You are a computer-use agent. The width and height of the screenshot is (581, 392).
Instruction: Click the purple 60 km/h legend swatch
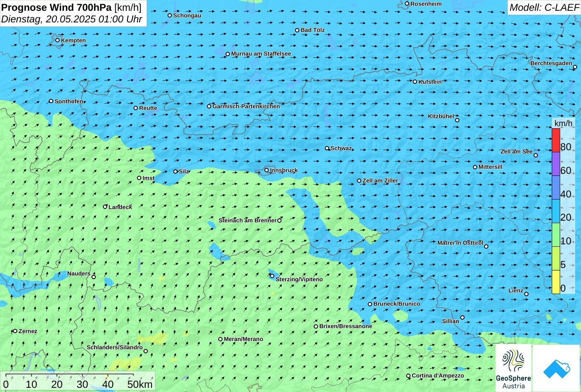[x=556, y=164]
